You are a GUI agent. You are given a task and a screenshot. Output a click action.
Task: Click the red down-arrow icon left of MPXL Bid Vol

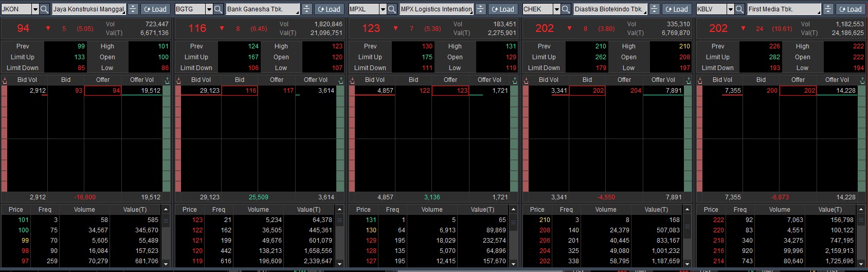coord(352,80)
